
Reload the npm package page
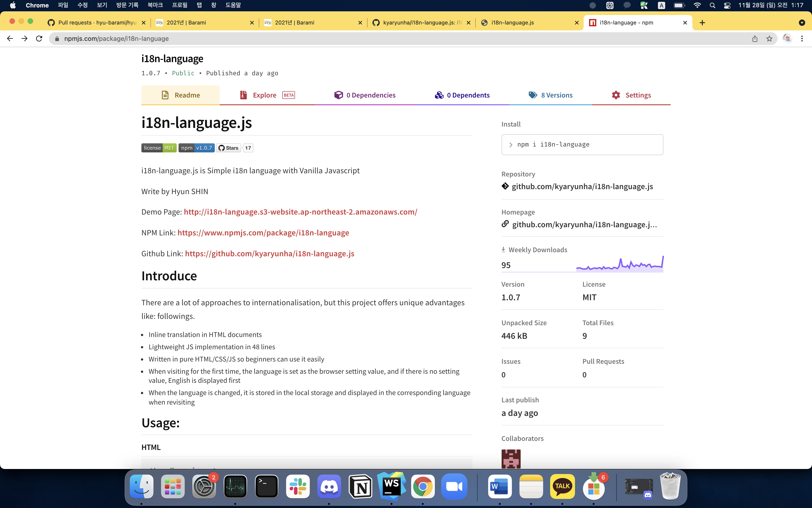pyautogui.click(x=39, y=39)
